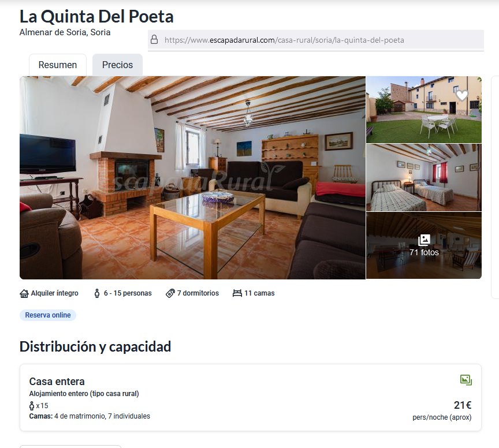Click the bed icon beside 11 camas
This screenshot has width=499, height=448.
(237, 293)
